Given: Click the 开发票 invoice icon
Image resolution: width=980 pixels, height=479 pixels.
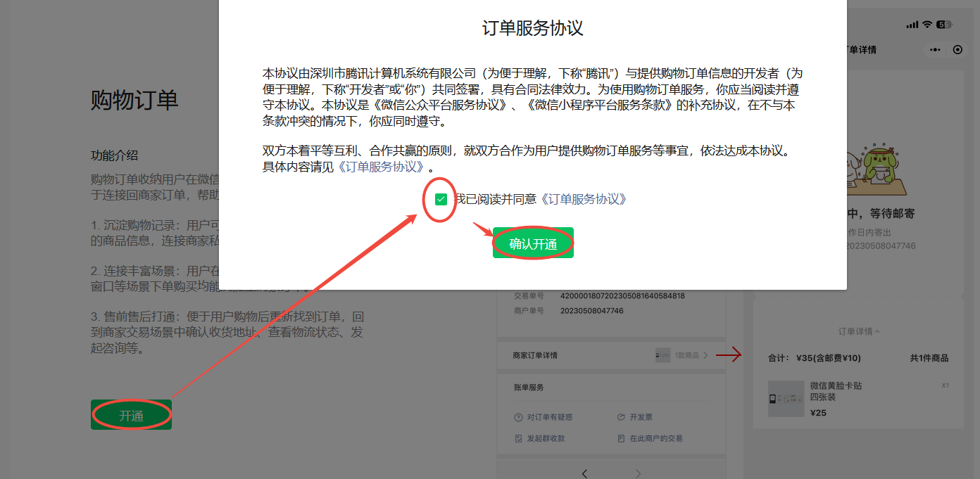Looking at the screenshot, I should [621, 417].
